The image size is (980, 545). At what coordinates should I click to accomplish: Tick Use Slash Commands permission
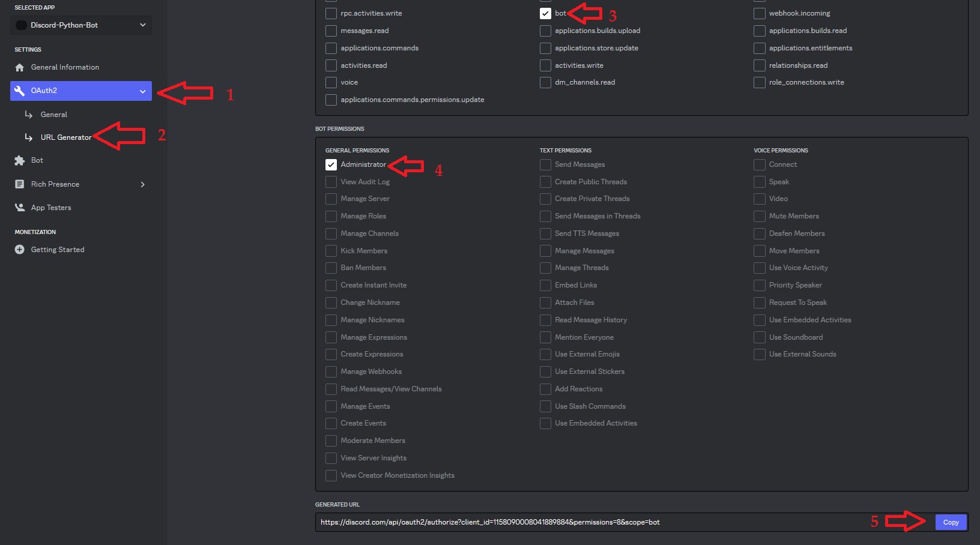[545, 406]
